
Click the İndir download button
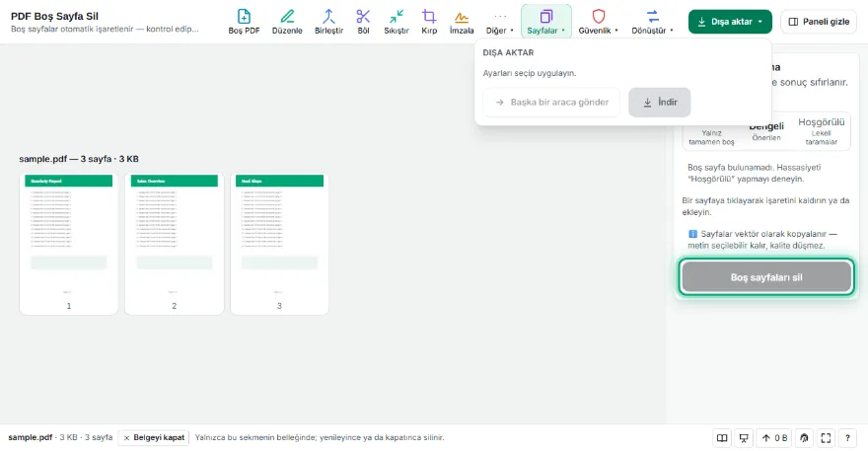click(659, 102)
